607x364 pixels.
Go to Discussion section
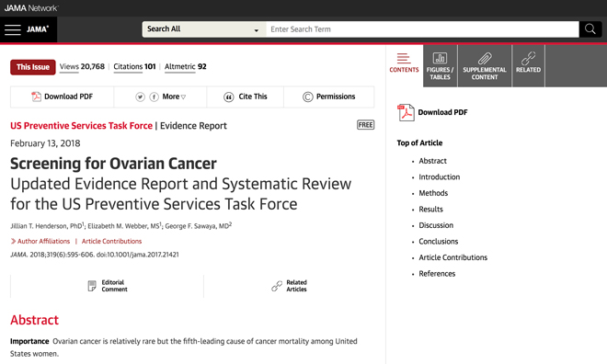click(x=436, y=225)
